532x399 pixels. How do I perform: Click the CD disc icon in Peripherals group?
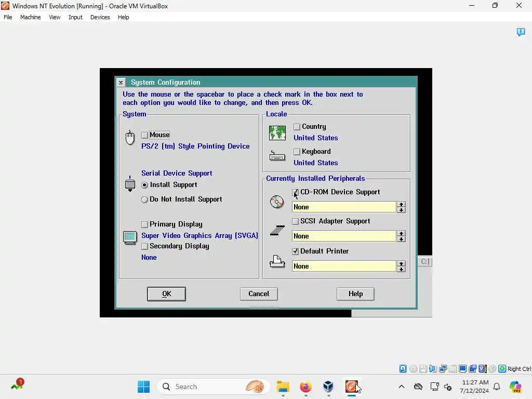[276, 202]
